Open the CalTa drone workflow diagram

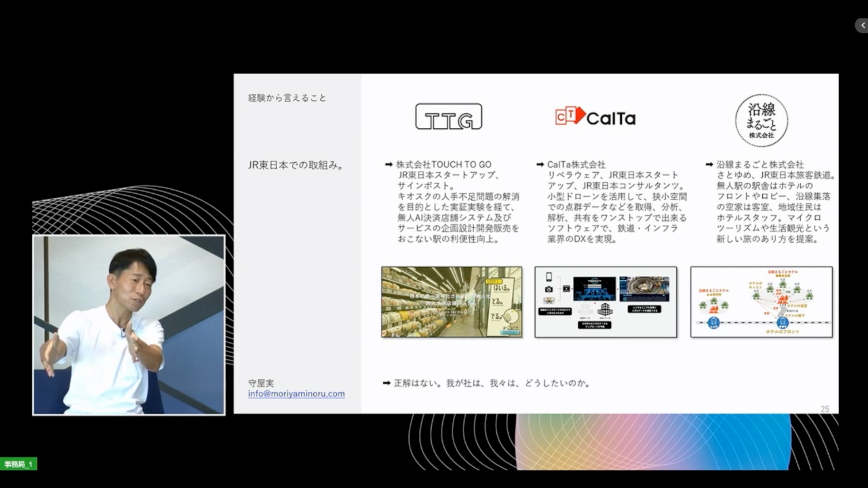tap(605, 302)
